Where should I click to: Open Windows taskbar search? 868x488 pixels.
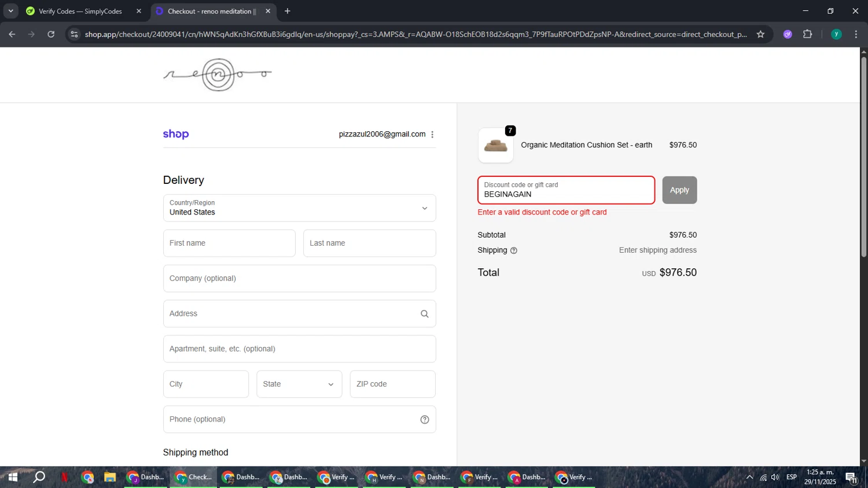point(39,478)
